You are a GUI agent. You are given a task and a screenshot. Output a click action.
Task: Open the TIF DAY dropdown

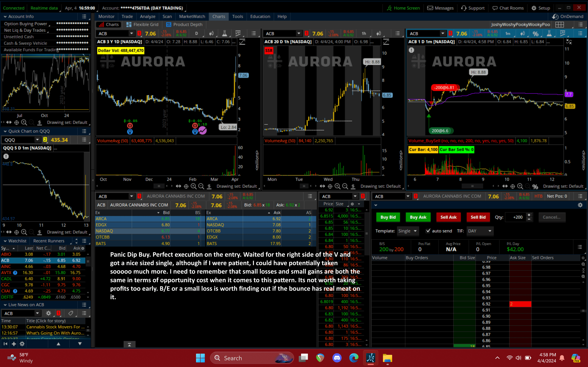480,231
